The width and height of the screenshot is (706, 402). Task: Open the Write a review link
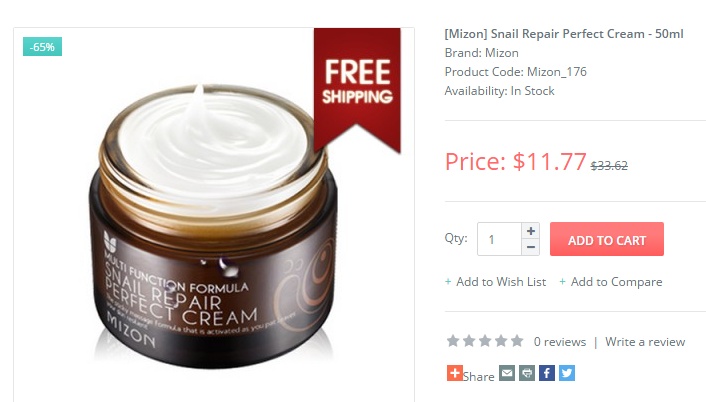645,342
